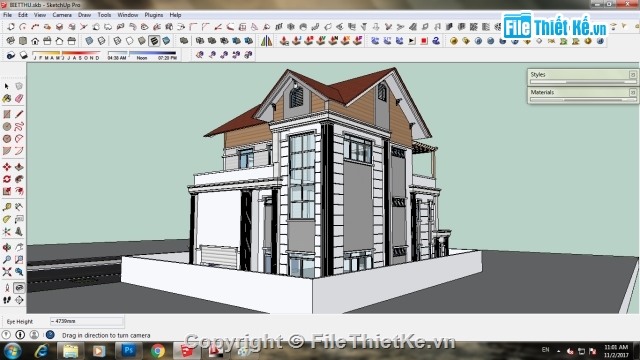This screenshot has height=360, width=640.
Task: Activate the Pan hand tool
Action: coord(19,247)
